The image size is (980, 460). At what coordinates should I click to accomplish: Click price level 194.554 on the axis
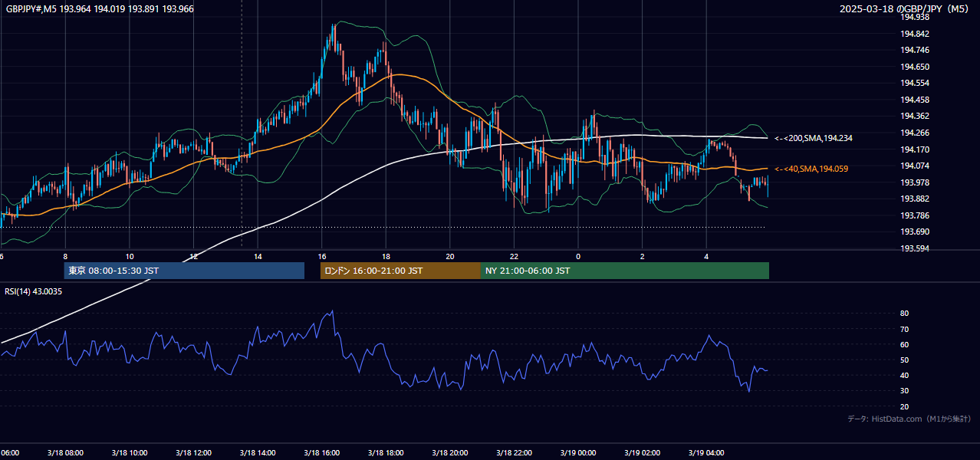pos(914,83)
